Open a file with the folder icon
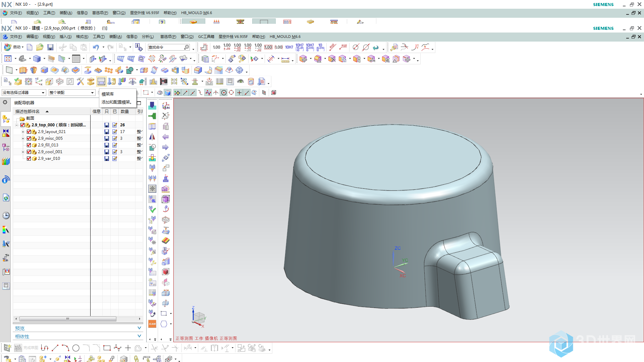This screenshot has height=362, width=644. coord(40,47)
